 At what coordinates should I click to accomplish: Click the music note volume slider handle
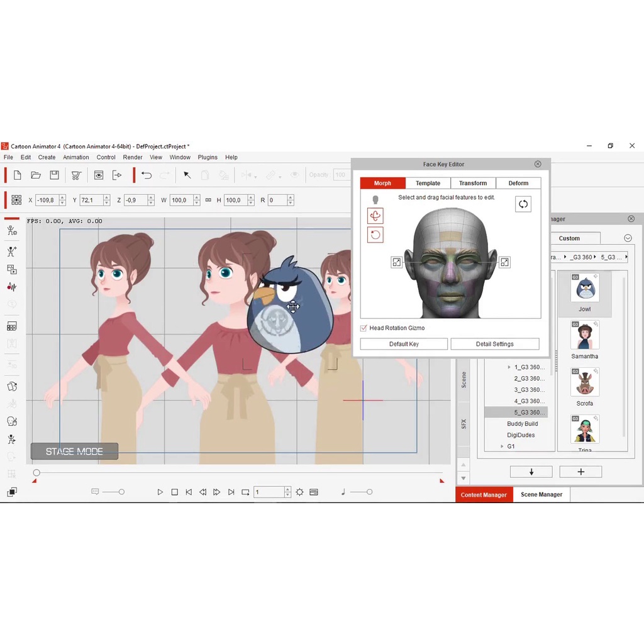pyautogui.click(x=370, y=492)
